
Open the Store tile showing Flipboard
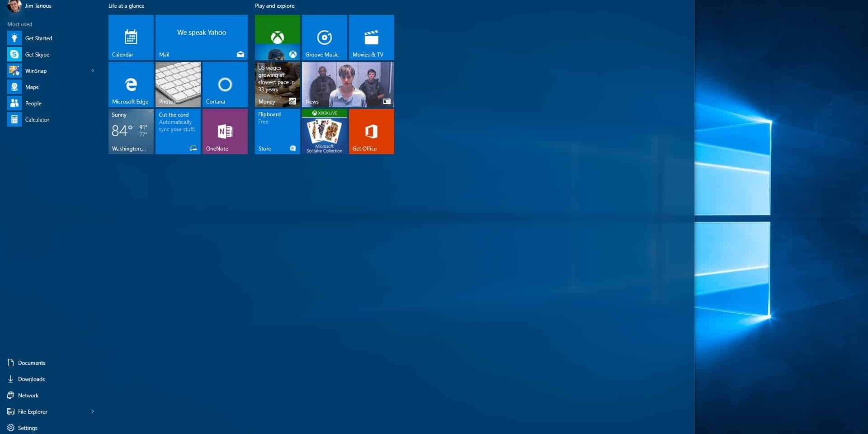pos(278,132)
